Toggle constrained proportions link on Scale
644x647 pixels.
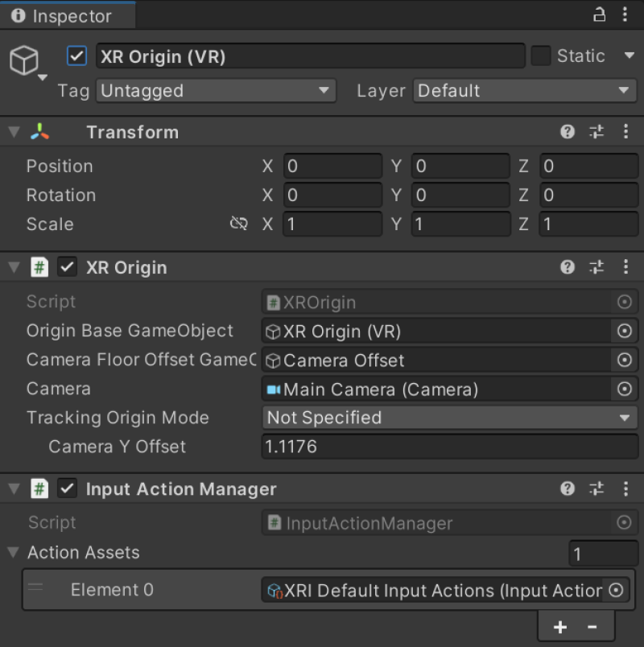[239, 224]
